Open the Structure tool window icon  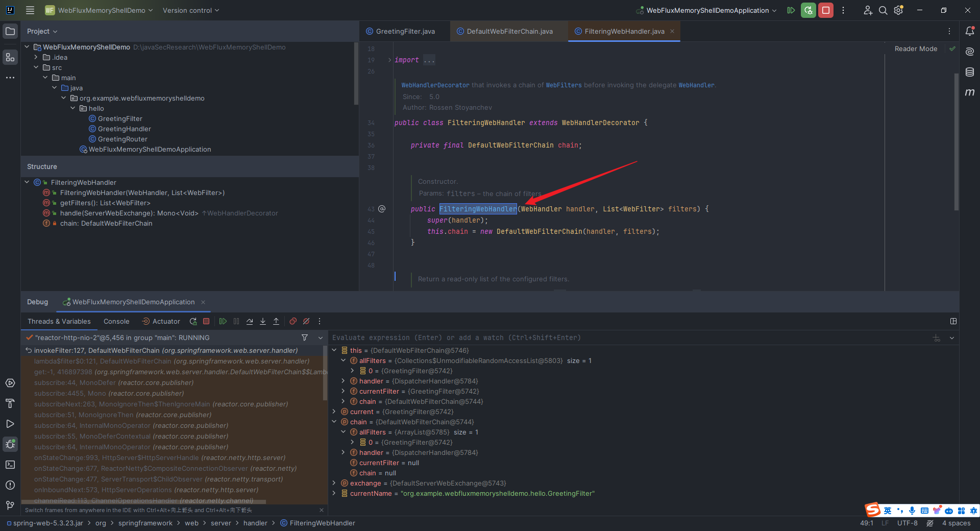[x=10, y=57]
